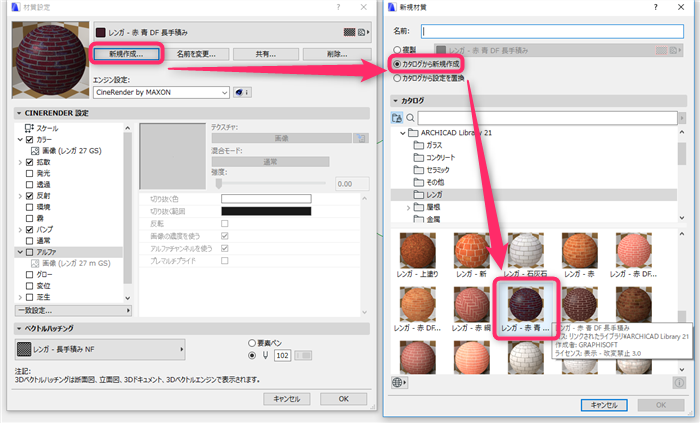The image size is (700, 423).
Task: Toggle the 拡散 channel checkbox
Action: pos(29,162)
